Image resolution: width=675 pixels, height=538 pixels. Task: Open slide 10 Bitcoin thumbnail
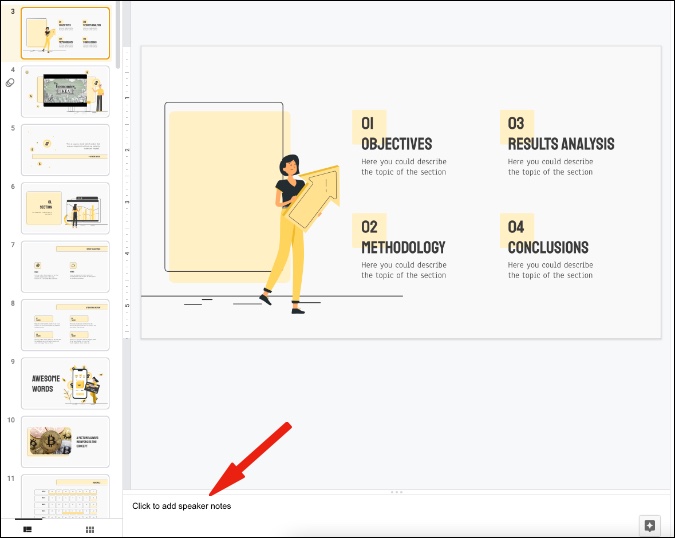65,442
